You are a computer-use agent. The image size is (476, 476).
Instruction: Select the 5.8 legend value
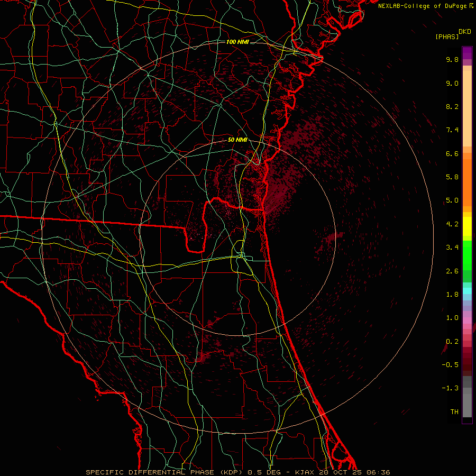pyautogui.click(x=452, y=177)
